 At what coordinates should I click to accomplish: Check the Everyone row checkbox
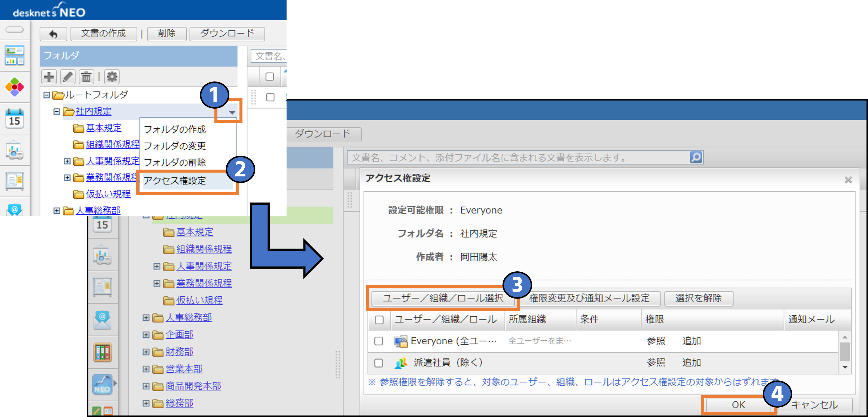click(379, 341)
